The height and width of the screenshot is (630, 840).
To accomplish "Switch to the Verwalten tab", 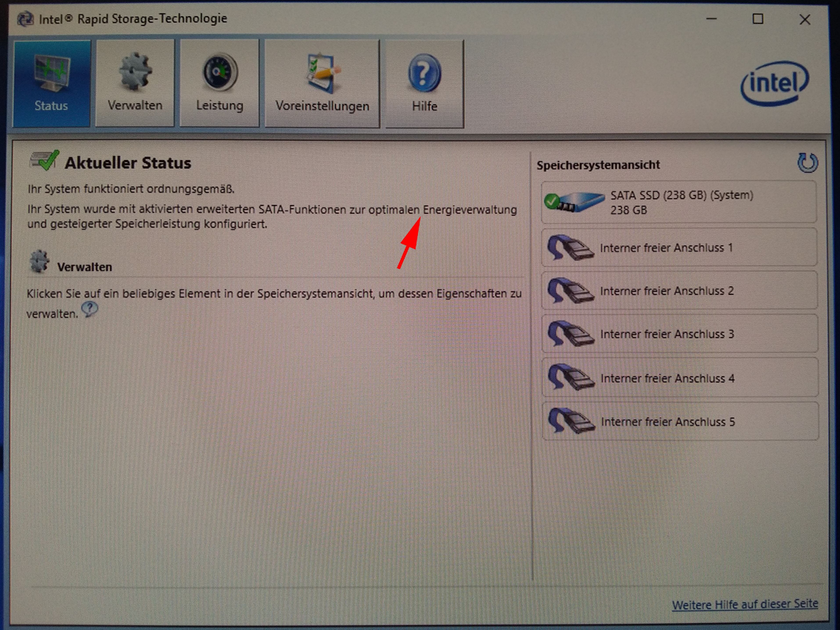I will (x=135, y=84).
